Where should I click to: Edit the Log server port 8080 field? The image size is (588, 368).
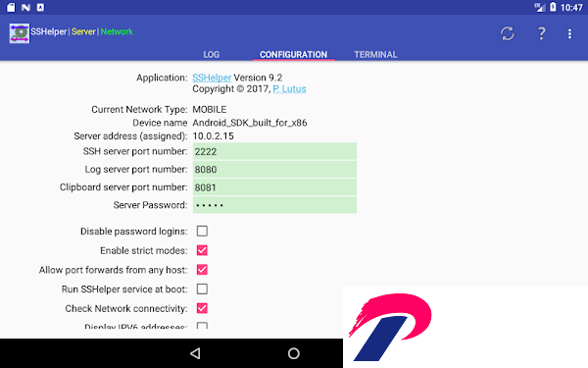tap(274, 170)
